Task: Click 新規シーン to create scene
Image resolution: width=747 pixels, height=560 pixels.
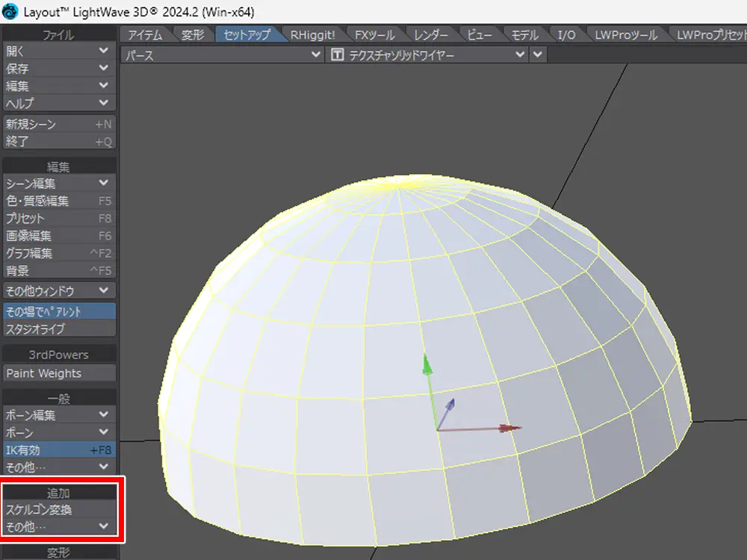Action: [59, 125]
